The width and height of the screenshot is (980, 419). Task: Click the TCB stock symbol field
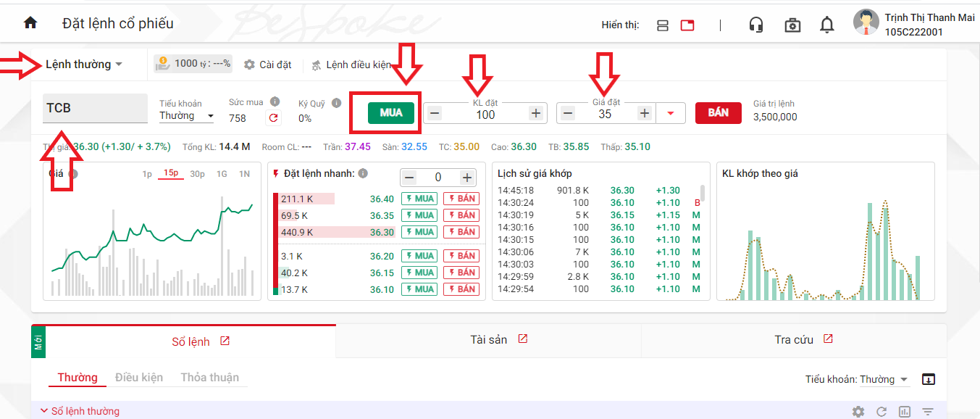95,109
